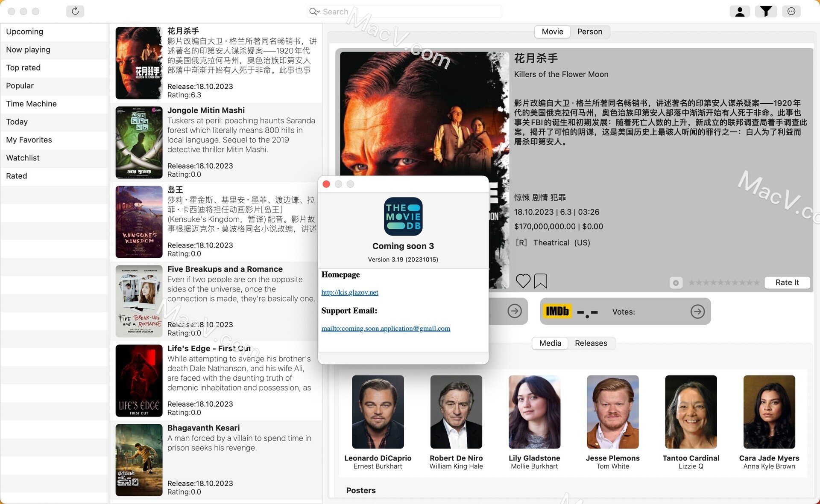Open the Top rated list
Screen dimensions: 820x504
54,67
